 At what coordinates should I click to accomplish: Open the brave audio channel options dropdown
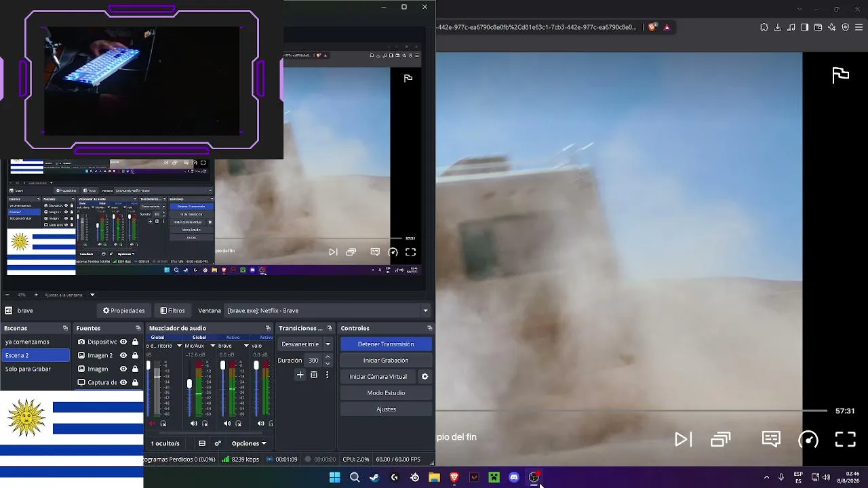point(246,346)
